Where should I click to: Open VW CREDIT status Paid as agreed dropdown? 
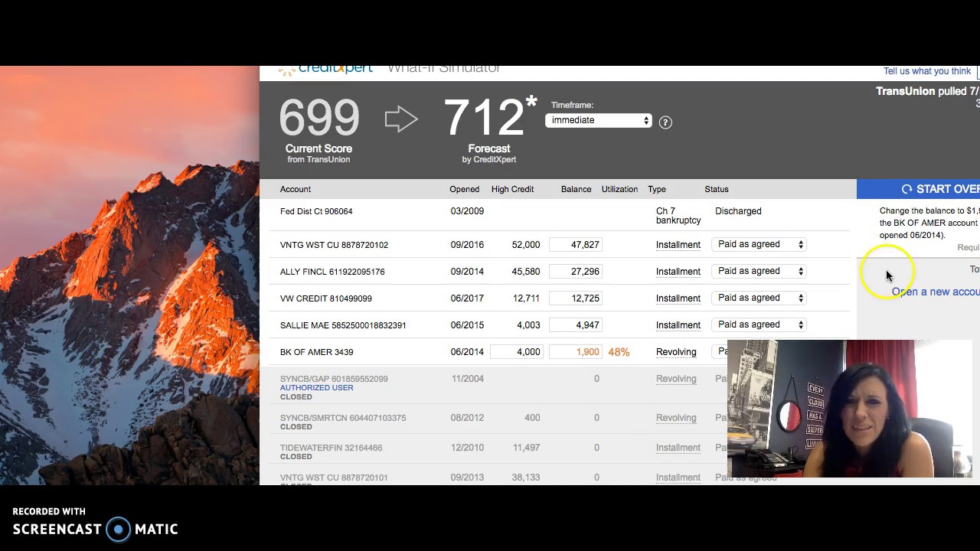pos(759,298)
